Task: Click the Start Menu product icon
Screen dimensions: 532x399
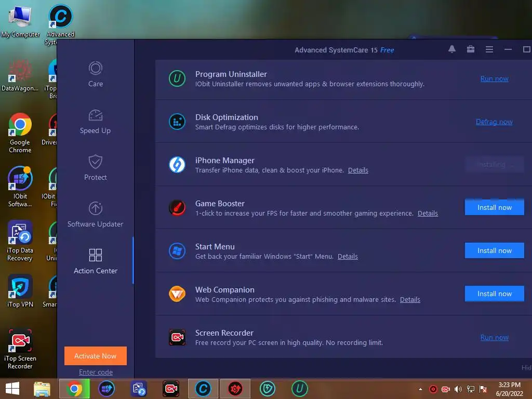Action: point(177,251)
